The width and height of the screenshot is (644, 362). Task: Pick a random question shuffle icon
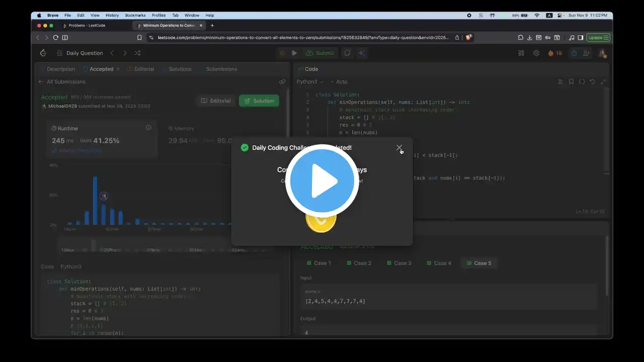tap(137, 53)
